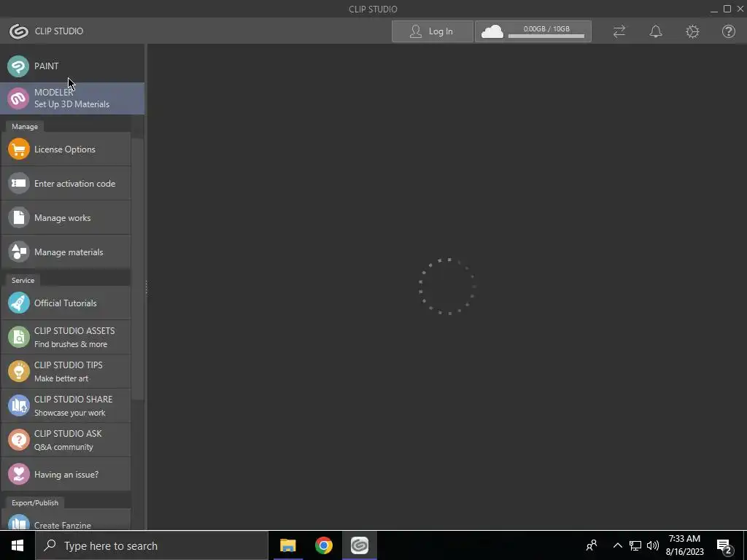Minimize the CLIP STUDIO window
The width and height of the screenshot is (747, 560).
[713, 9]
